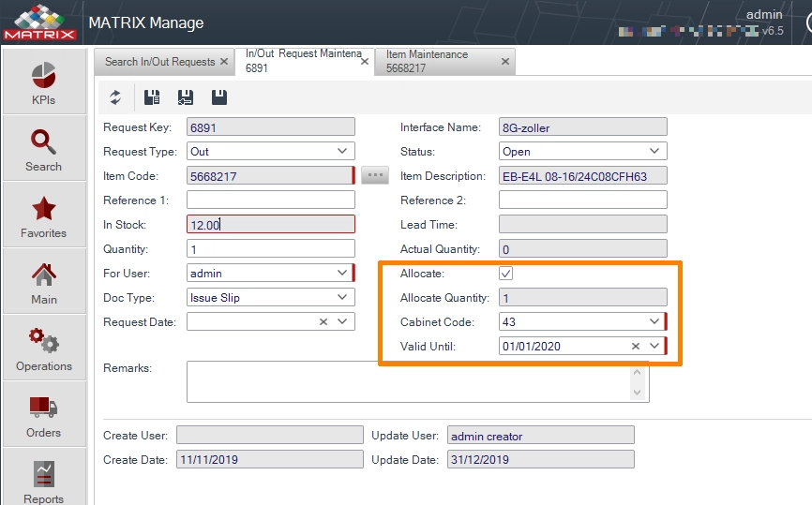Click the save and new toolbar icon
The width and height of the screenshot is (812, 505).
(152, 97)
